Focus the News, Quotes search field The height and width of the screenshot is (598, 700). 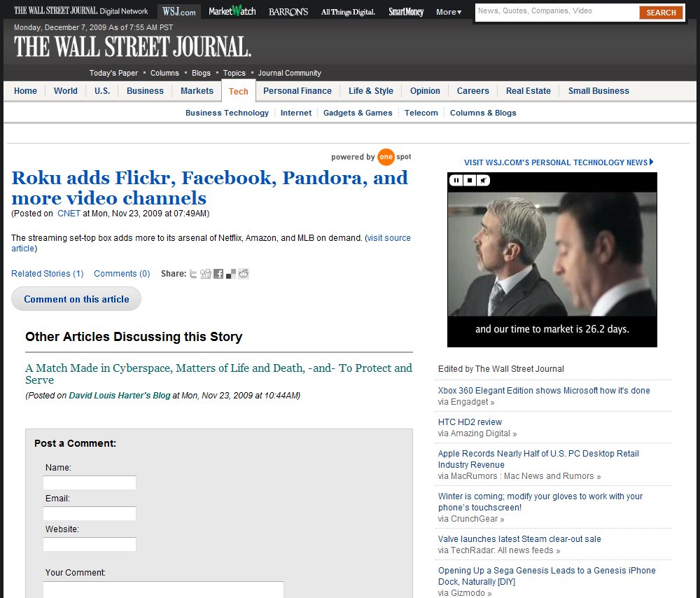[556, 11]
